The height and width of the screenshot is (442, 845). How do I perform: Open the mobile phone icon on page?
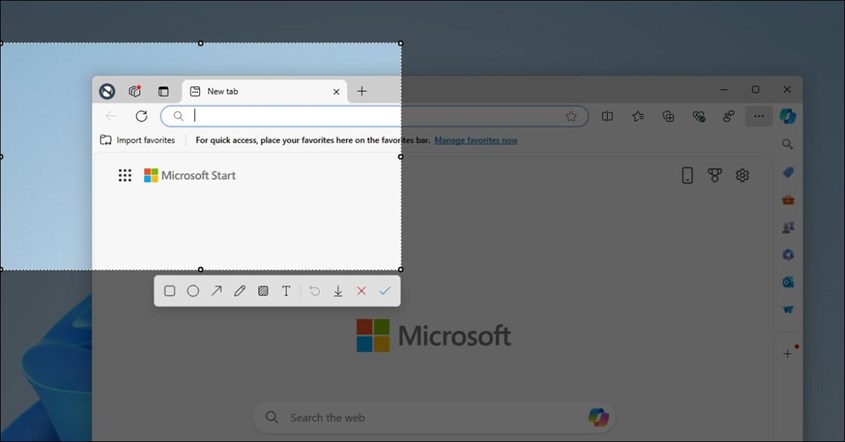(x=687, y=175)
